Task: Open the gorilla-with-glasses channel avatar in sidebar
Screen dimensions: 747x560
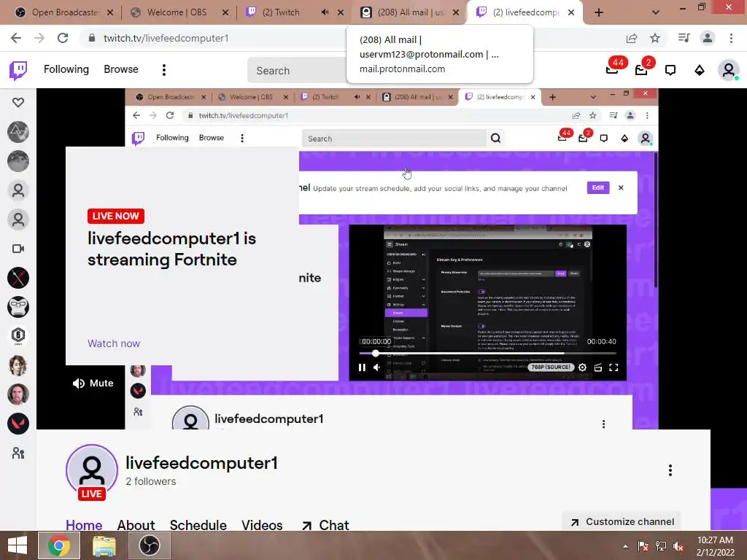Action: click(18, 307)
